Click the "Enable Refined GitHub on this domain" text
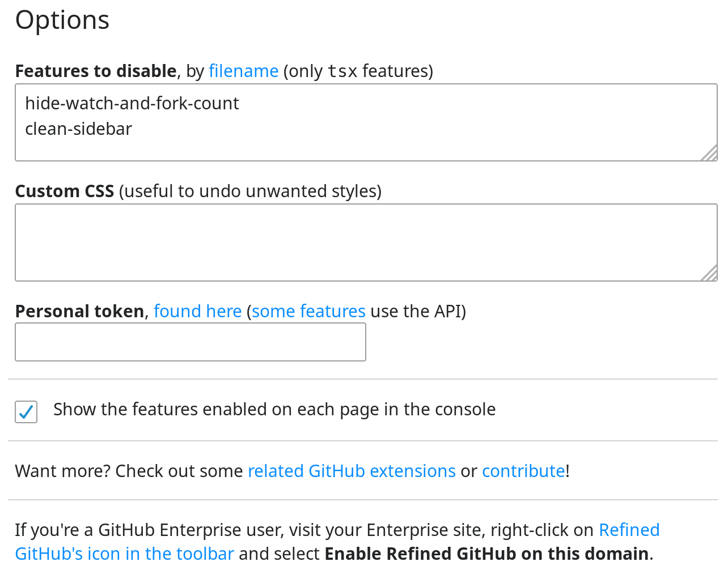 pyautogui.click(x=486, y=554)
